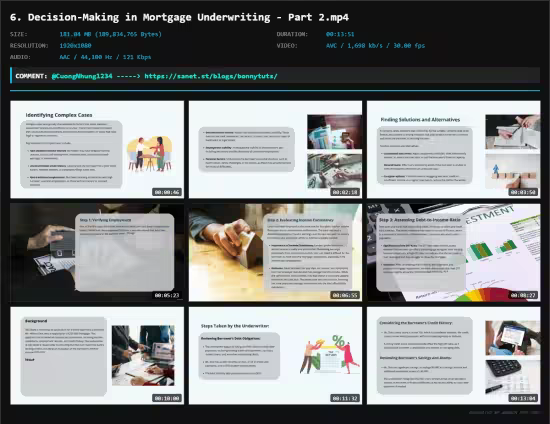Click the 'COMMENT:' label
550x424 pixels.
point(31,76)
